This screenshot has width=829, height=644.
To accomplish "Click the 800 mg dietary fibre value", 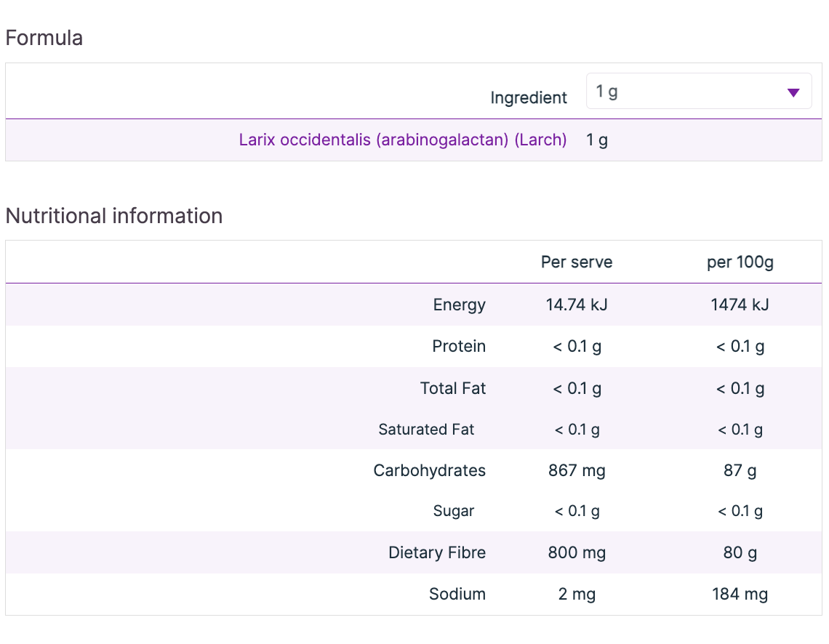I will 577,553.
